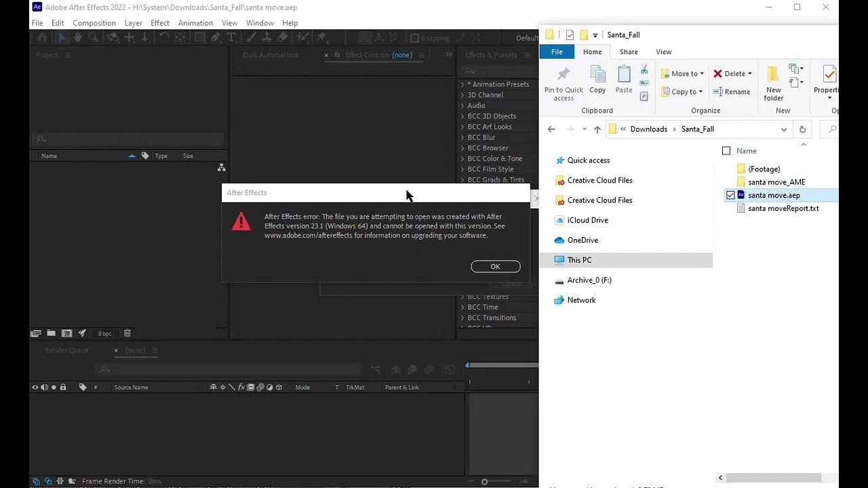Image resolution: width=868 pixels, height=488 pixels.
Task: Enable the Snapping checkbox
Action: coord(414,38)
